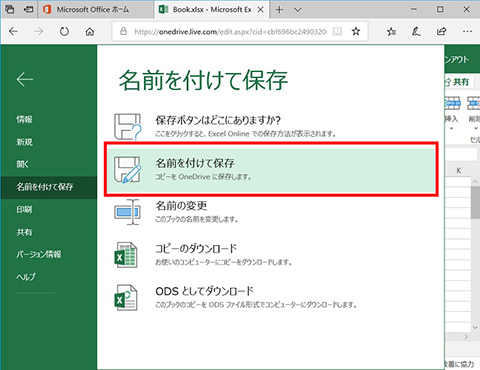Click the spreadsheet vertical scrollbar thumb
The height and width of the screenshot is (370, 480).
(x=475, y=202)
